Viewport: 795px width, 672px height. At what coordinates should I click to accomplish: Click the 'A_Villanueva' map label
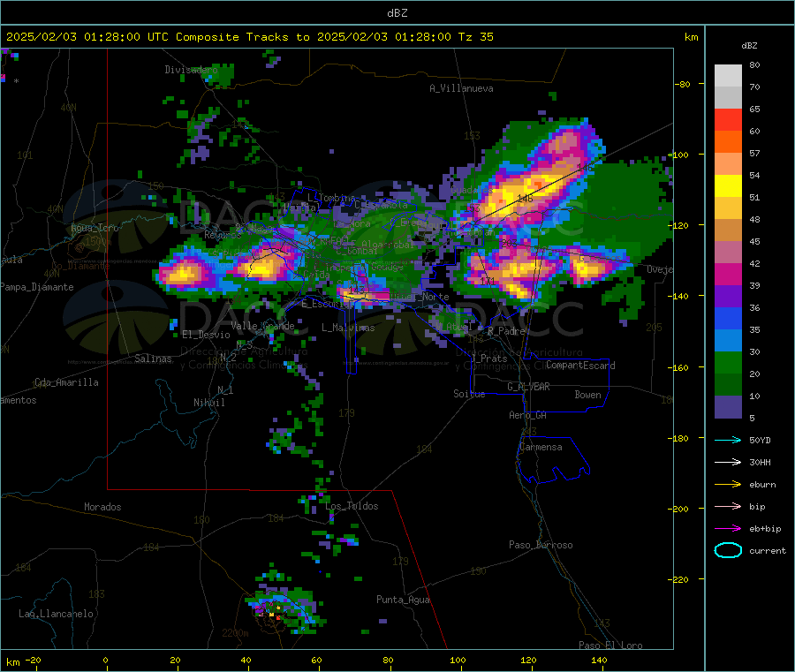point(461,88)
